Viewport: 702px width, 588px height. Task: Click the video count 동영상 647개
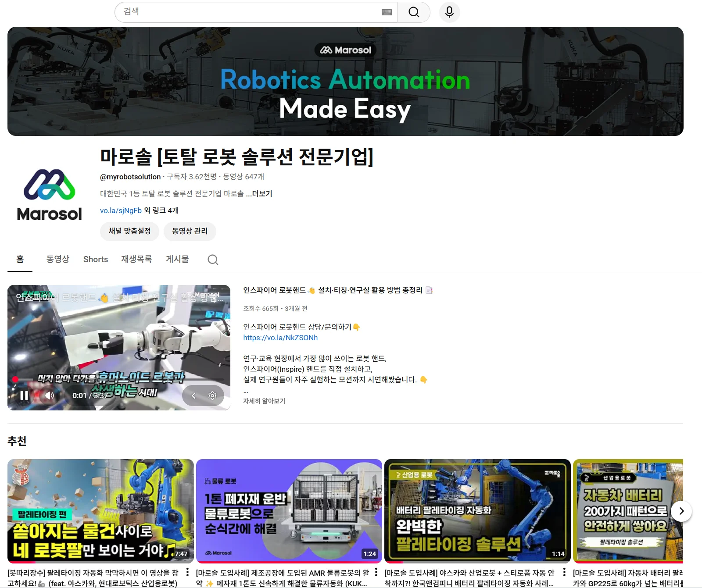[x=244, y=177]
